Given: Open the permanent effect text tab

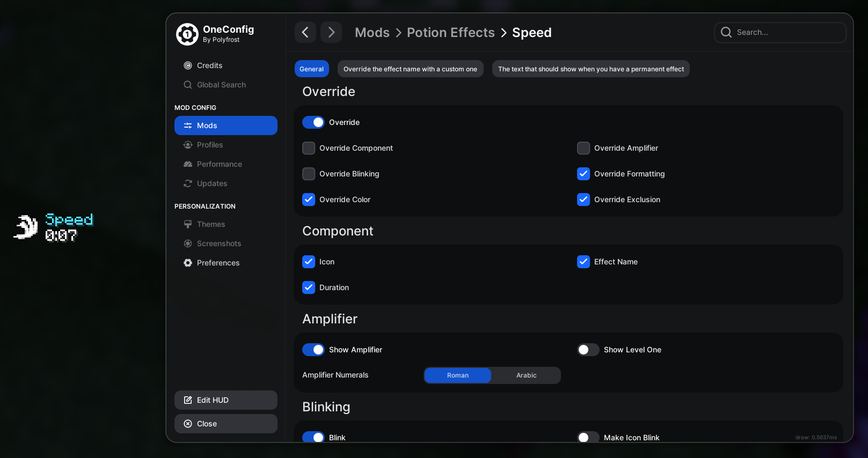Looking at the screenshot, I should pyautogui.click(x=591, y=69).
